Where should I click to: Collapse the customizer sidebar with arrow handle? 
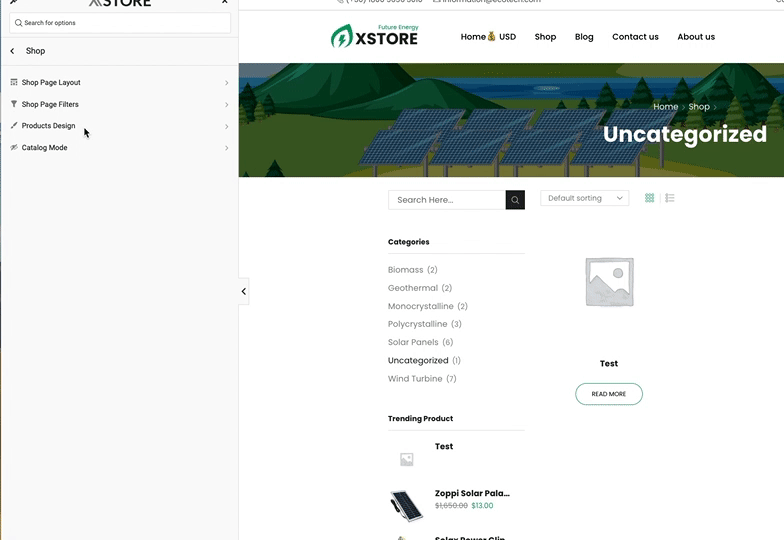[x=244, y=291]
